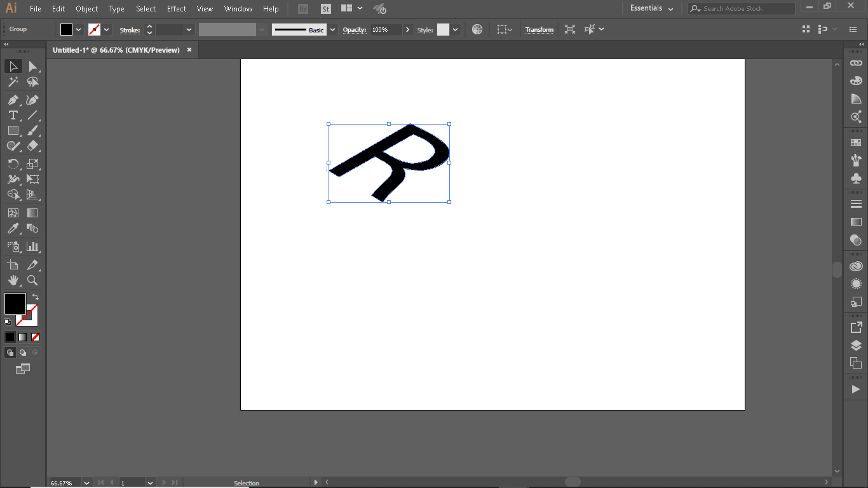Swap fill and stroke arrows
868x488 pixels.
coord(36,297)
